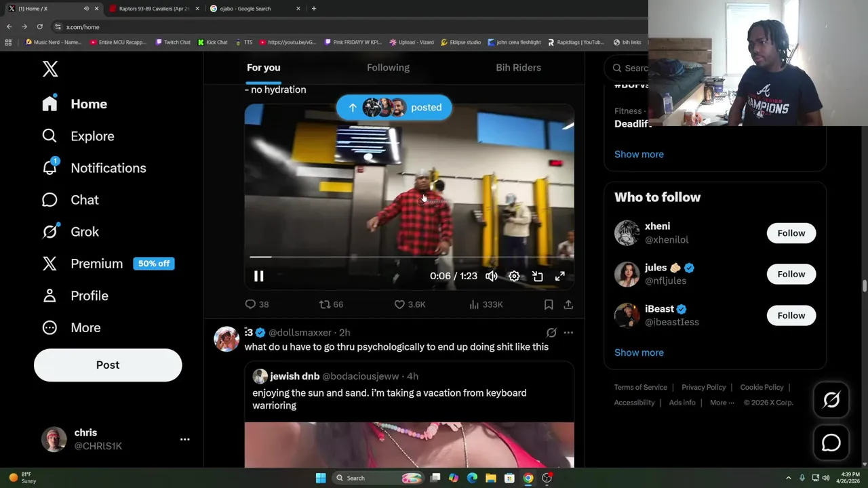Open the floating chat messages button

pyautogui.click(x=831, y=443)
